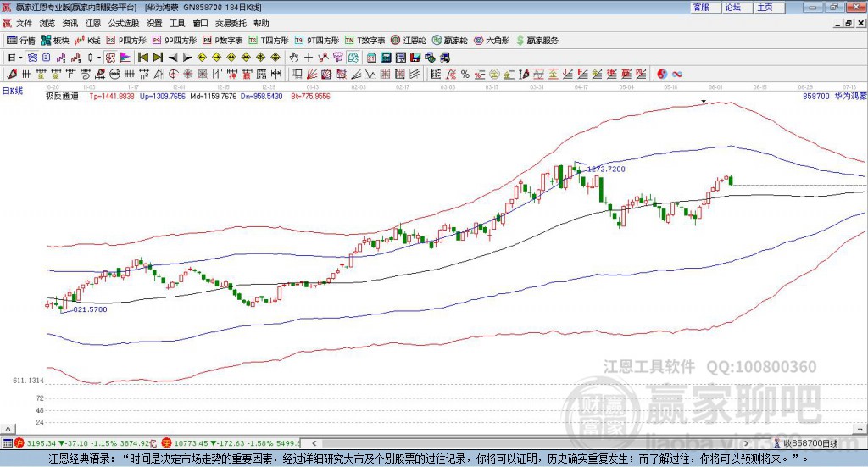
Task: Open the 设置 menu
Action: pos(154,23)
